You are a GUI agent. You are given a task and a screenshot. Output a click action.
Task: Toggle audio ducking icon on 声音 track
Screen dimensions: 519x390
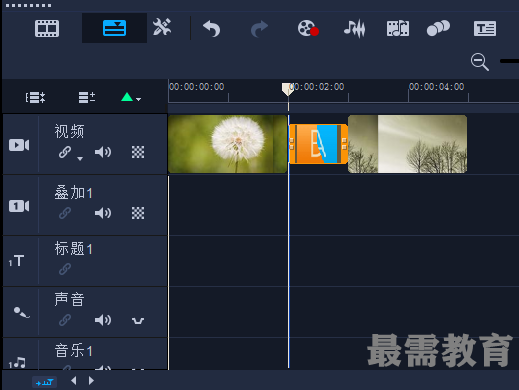click(x=138, y=321)
